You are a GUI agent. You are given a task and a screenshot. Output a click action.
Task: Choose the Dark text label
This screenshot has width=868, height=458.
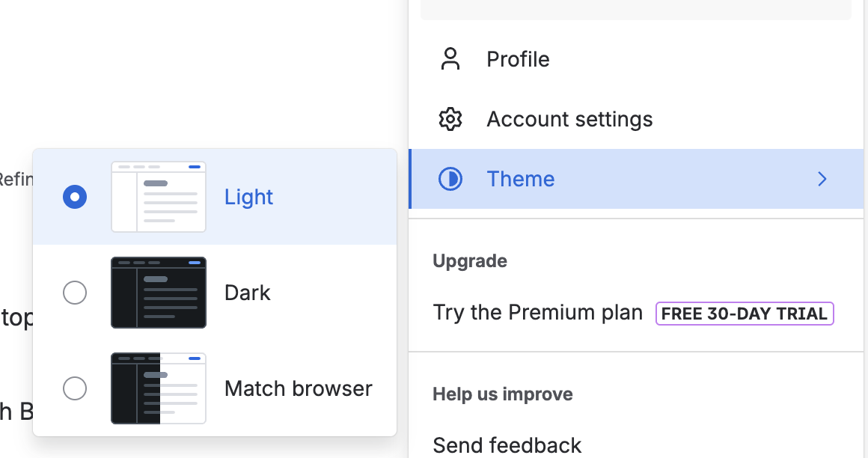click(x=247, y=293)
